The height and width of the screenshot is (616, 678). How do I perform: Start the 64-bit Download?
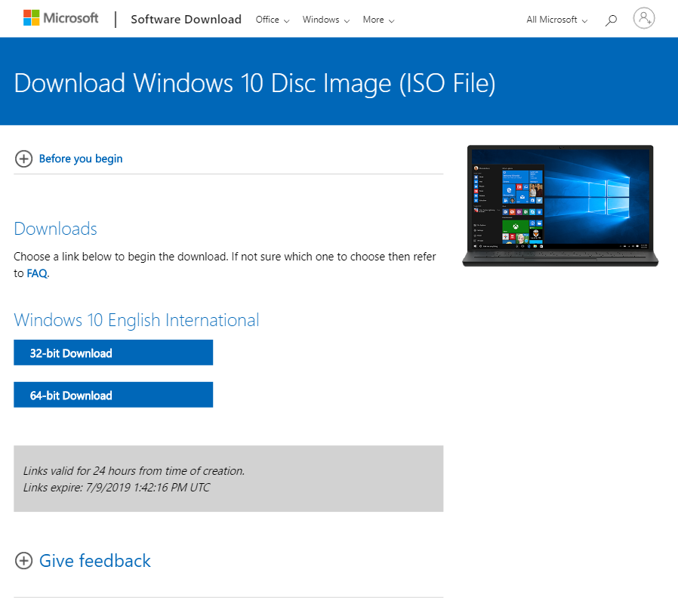113,395
